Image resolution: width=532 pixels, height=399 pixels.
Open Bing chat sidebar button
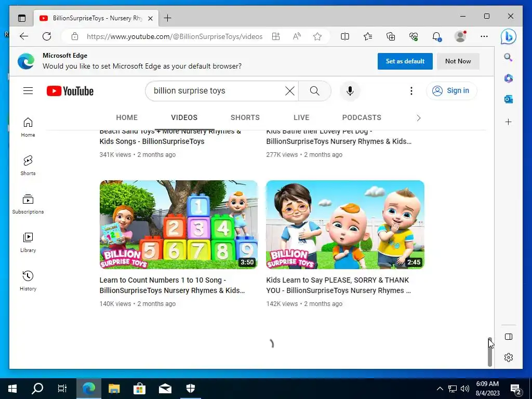[509, 36]
